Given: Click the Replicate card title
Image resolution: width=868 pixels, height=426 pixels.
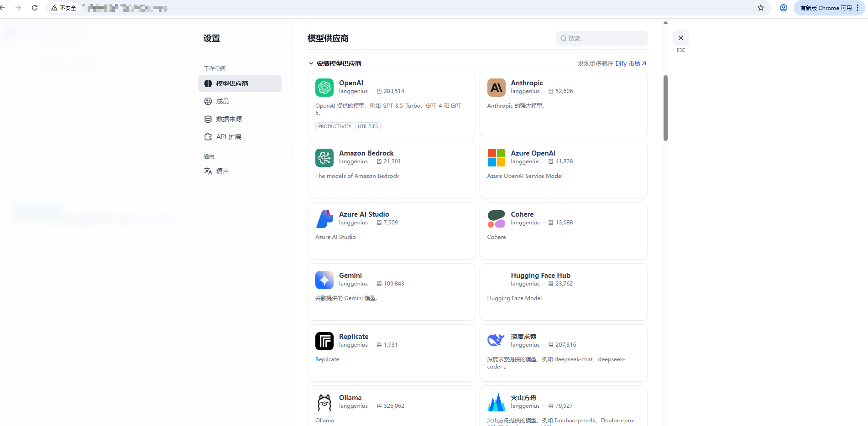Looking at the screenshot, I should (354, 337).
